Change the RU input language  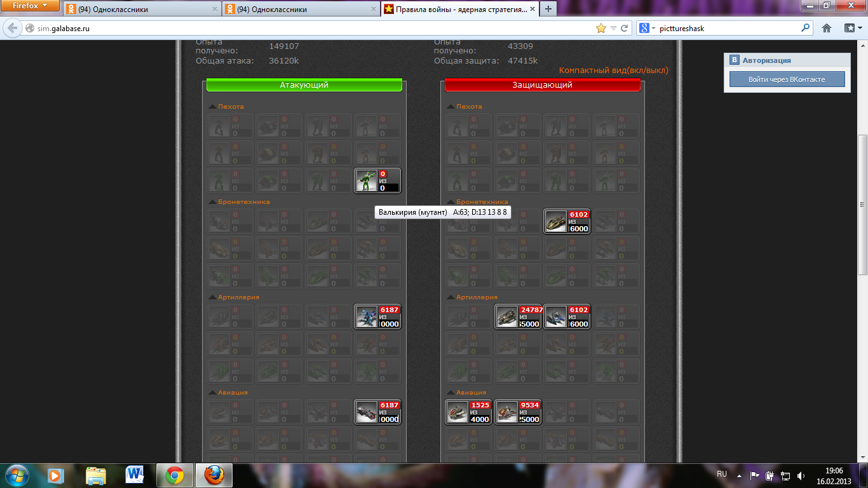(722, 474)
